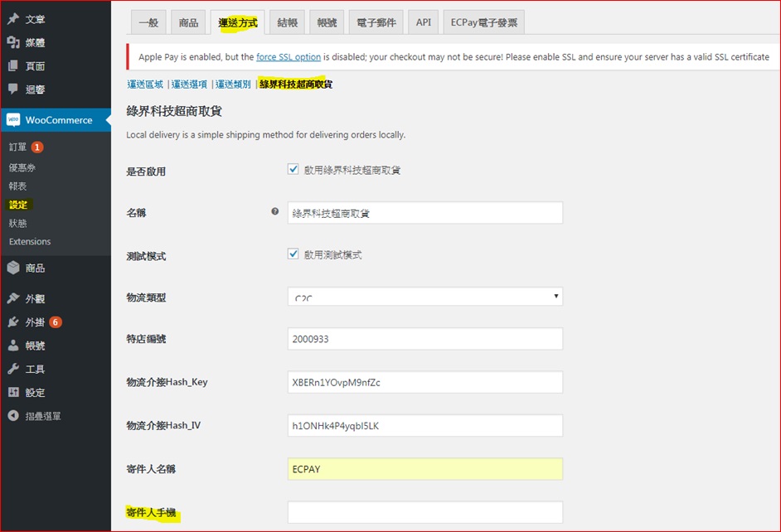Open the 綠界科技超商取貨 sub-link
The height and width of the screenshot is (532, 781).
(295, 84)
